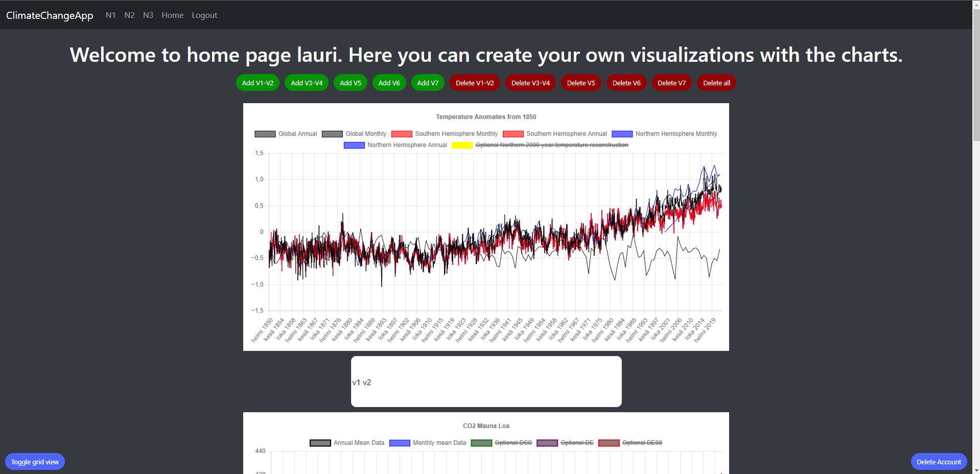This screenshot has width=980, height=474.
Task: Add the V1-V2 chart
Action: pyautogui.click(x=258, y=83)
